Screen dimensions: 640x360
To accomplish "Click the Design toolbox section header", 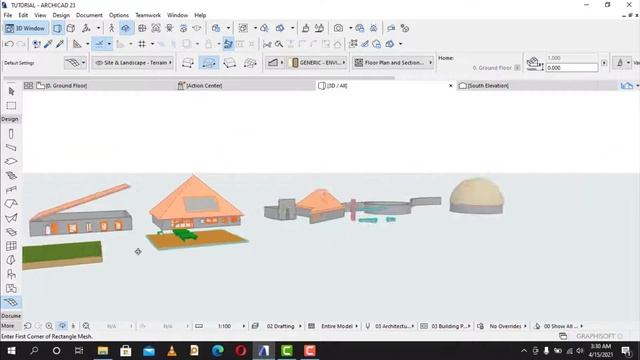I will tap(10, 119).
